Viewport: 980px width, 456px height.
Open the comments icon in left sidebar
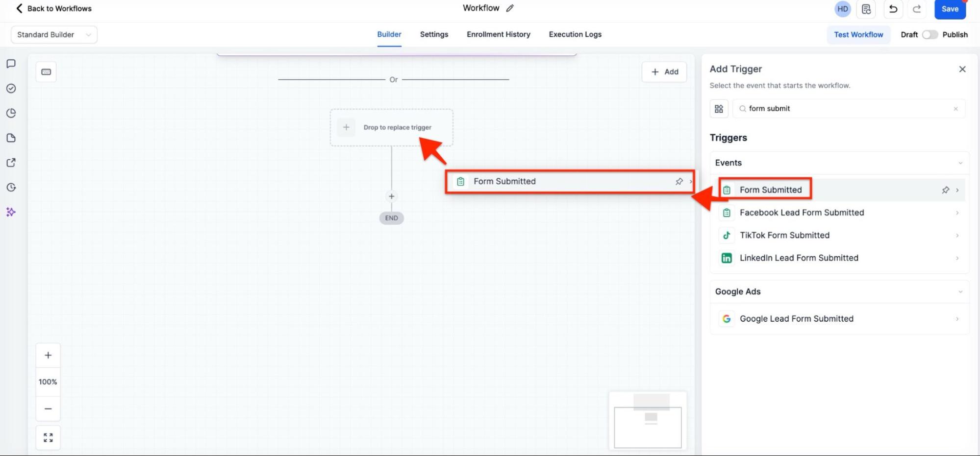11,64
